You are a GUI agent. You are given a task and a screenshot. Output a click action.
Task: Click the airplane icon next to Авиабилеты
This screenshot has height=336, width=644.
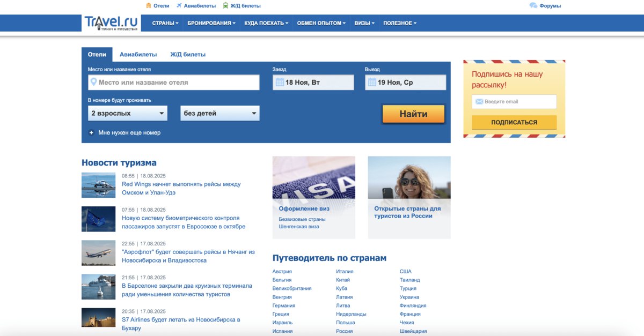point(179,5)
